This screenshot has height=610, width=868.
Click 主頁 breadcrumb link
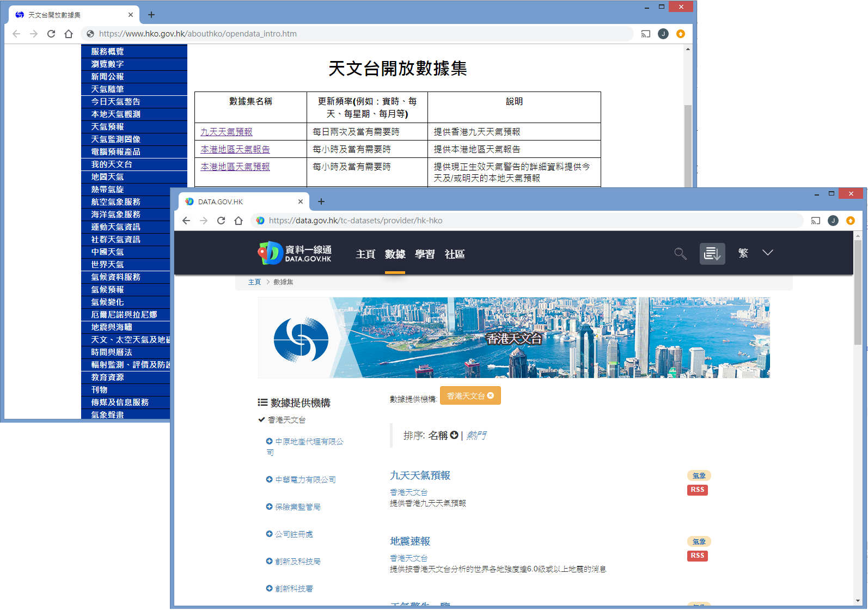pyautogui.click(x=254, y=282)
